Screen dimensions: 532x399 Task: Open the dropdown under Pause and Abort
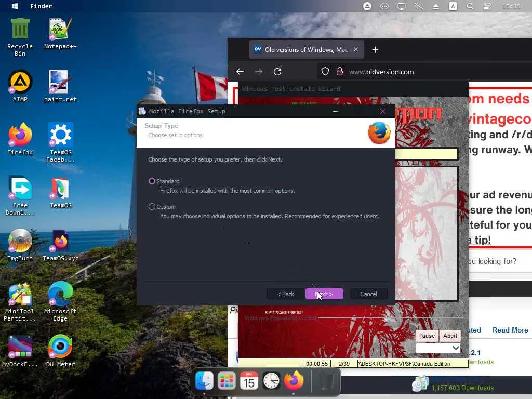point(438,348)
